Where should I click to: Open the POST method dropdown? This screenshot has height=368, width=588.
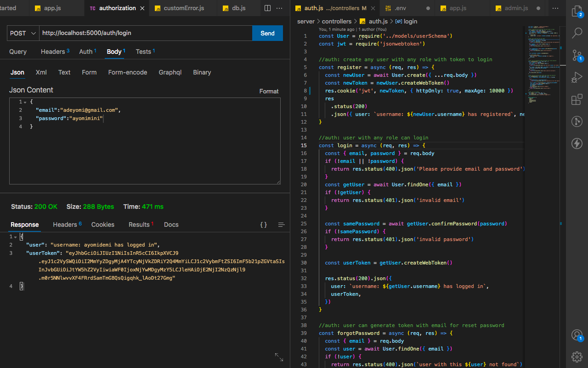(x=23, y=33)
